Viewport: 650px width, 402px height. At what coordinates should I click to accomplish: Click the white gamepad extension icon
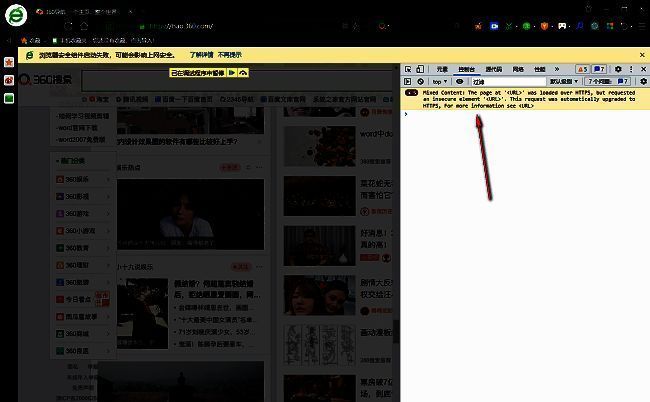[x=562, y=26]
